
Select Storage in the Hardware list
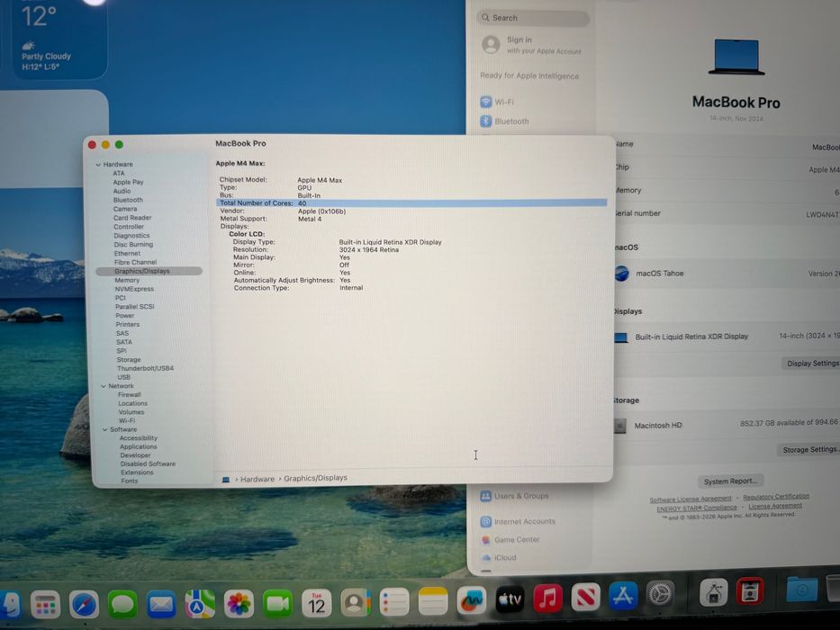click(129, 359)
